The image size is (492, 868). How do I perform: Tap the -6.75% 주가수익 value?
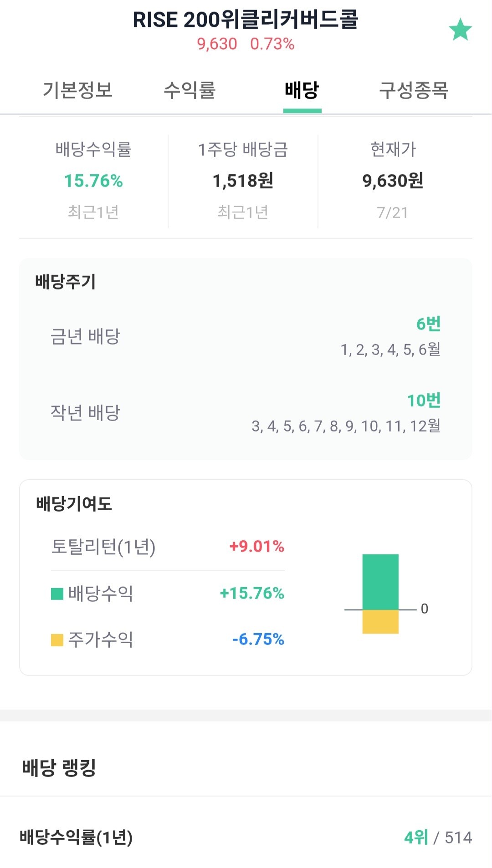tap(258, 640)
